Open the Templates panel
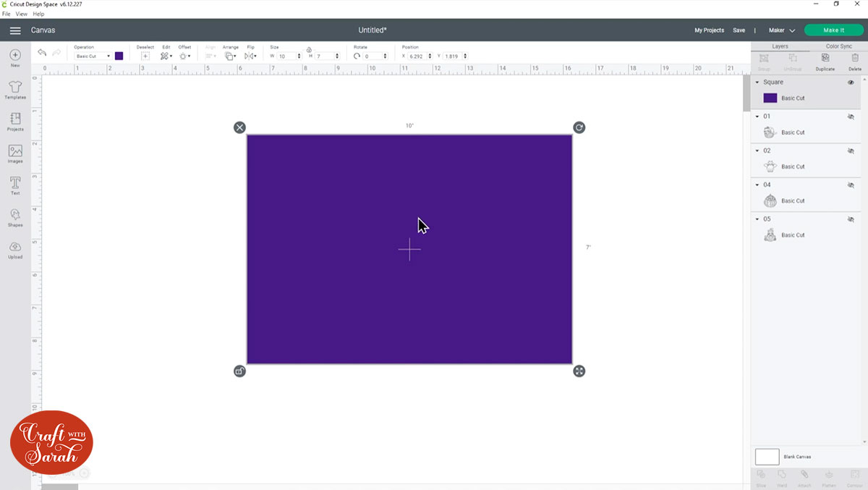The height and width of the screenshot is (490, 868). coord(15,90)
